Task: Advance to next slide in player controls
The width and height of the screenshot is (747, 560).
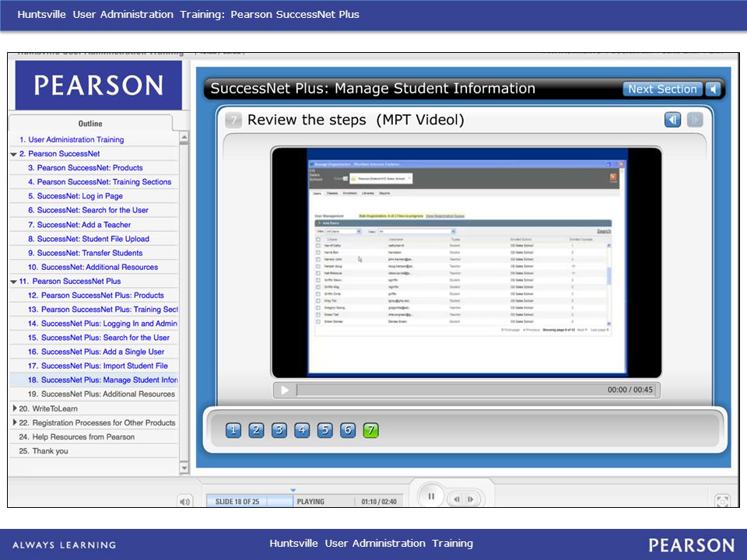Action: 471,499
